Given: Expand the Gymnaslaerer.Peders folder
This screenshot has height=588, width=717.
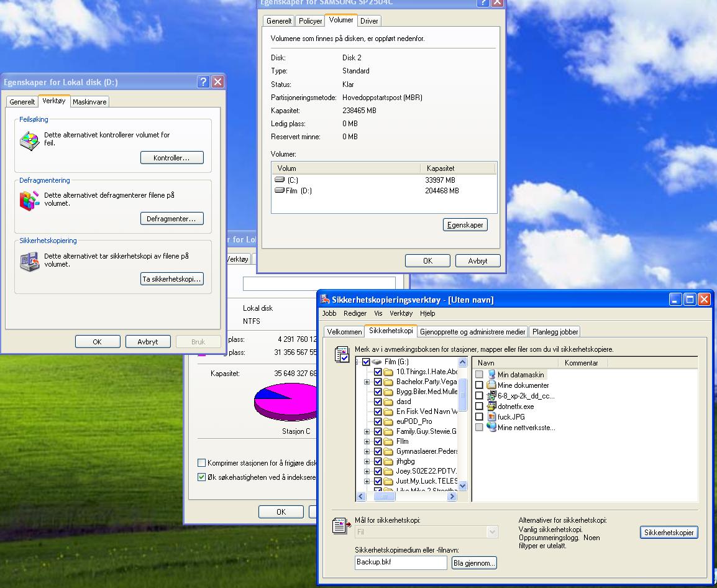Looking at the screenshot, I should click(367, 451).
